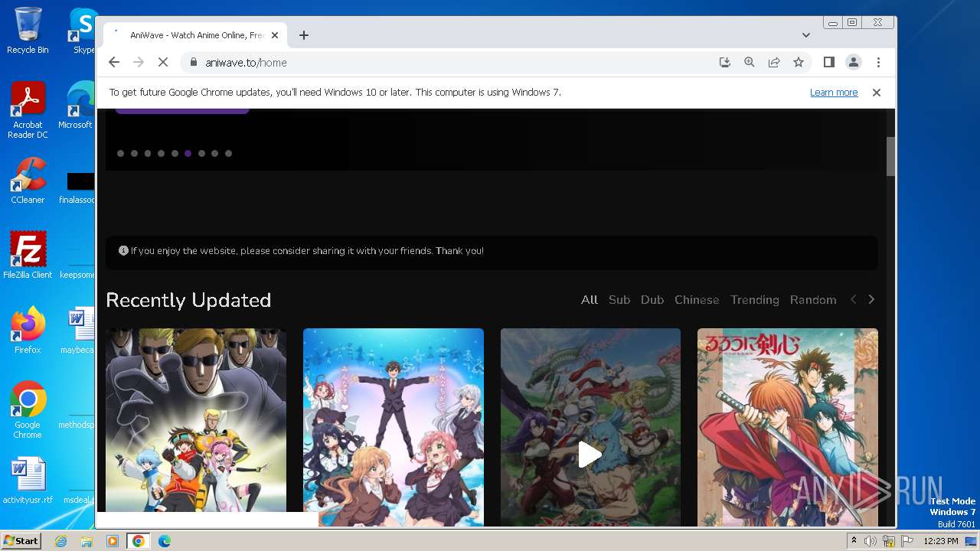The width and height of the screenshot is (980, 551).
Task: Open File Explorer from taskbar
Action: [x=87, y=541]
